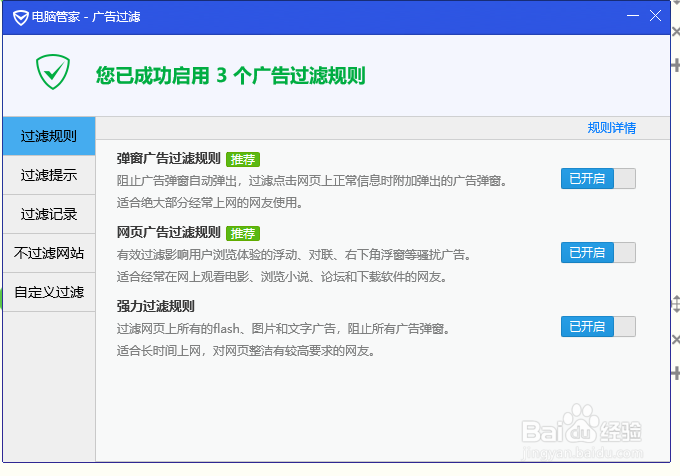Click the text 适合长时间上网，对网页整洁有较高要求的网友
The height and width of the screenshot is (476, 680).
point(246,351)
